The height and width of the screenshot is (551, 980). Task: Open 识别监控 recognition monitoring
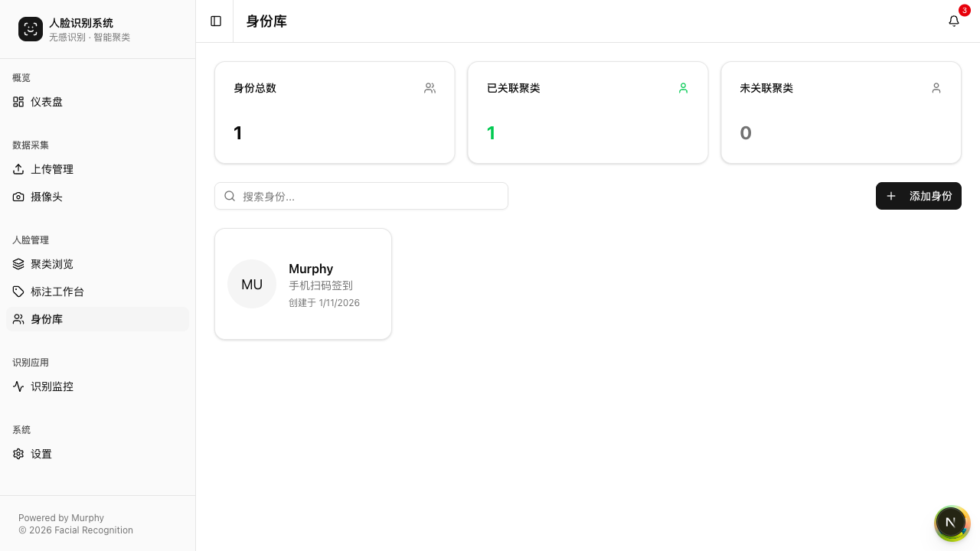pos(52,386)
